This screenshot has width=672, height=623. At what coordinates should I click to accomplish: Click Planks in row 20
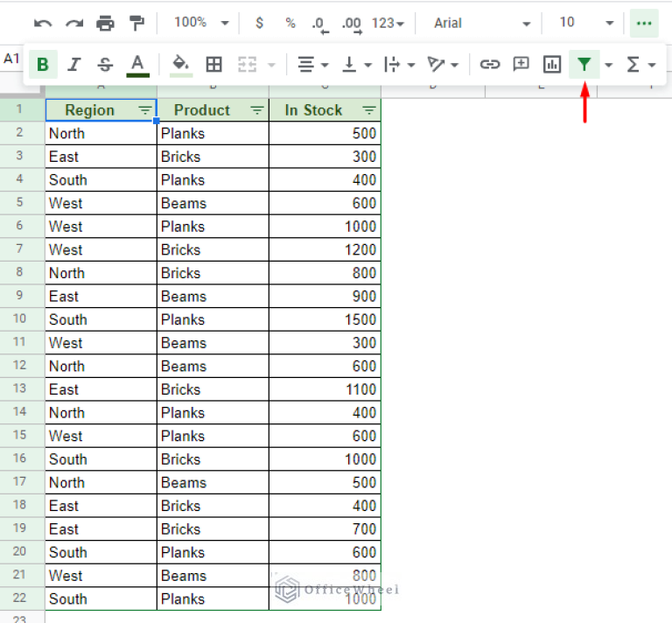[x=213, y=552]
